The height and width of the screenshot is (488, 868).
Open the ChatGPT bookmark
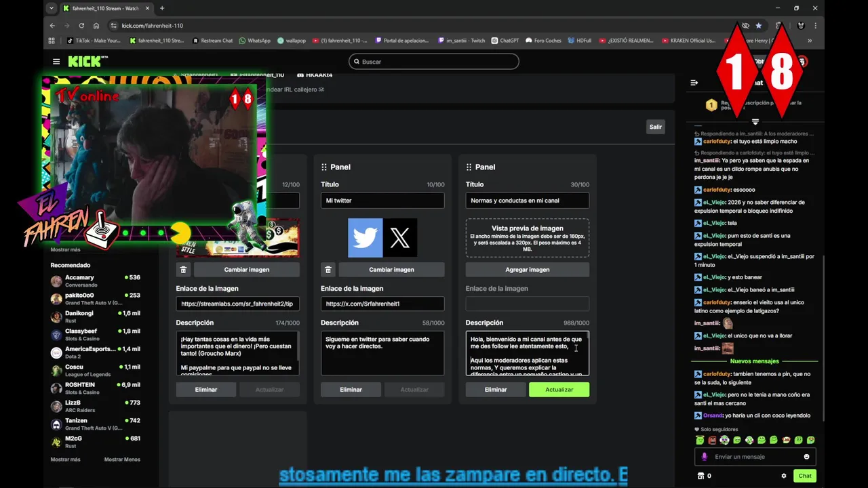pyautogui.click(x=505, y=41)
